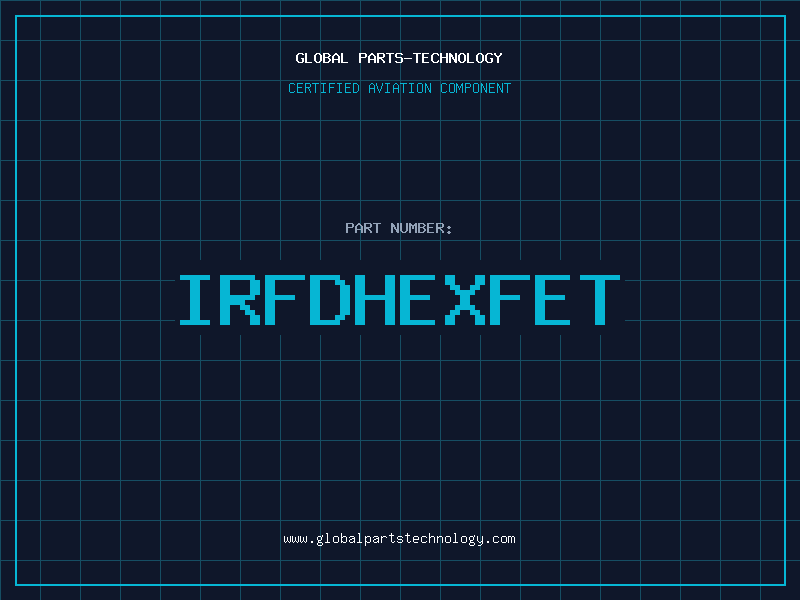Click the word NUMBER in the label

[x=418, y=228]
